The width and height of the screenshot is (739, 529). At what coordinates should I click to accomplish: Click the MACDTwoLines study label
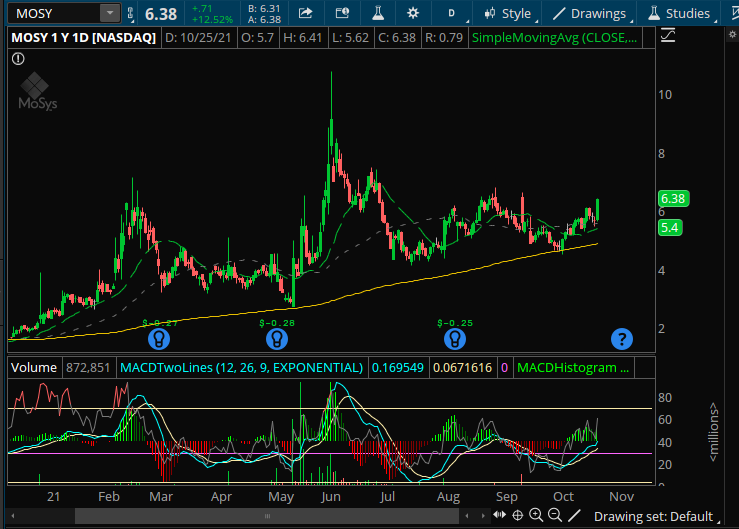click(241, 367)
